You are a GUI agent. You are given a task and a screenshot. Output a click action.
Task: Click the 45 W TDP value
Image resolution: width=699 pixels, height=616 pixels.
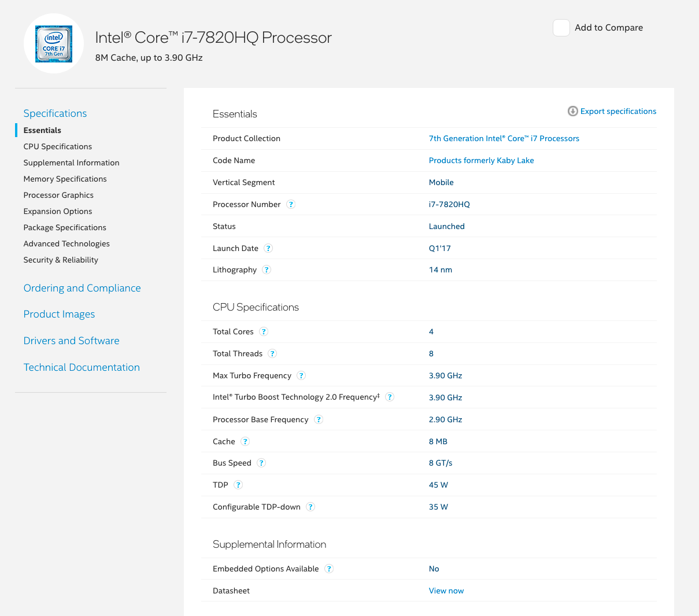point(438,485)
